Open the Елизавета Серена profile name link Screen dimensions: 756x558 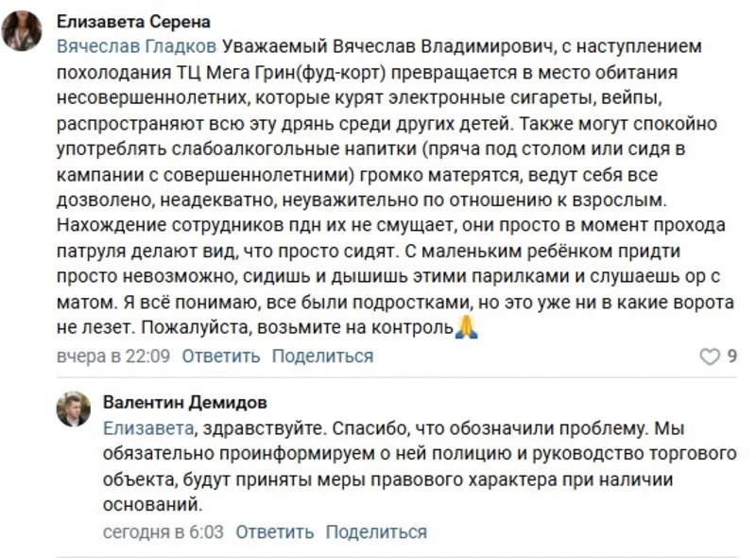click(133, 21)
